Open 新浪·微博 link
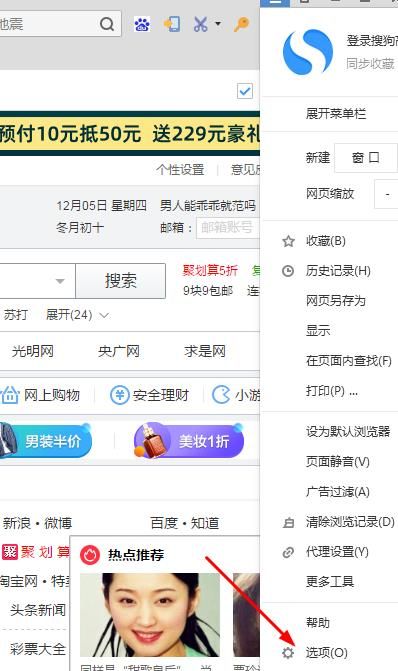The width and height of the screenshot is (398, 671). (38, 523)
